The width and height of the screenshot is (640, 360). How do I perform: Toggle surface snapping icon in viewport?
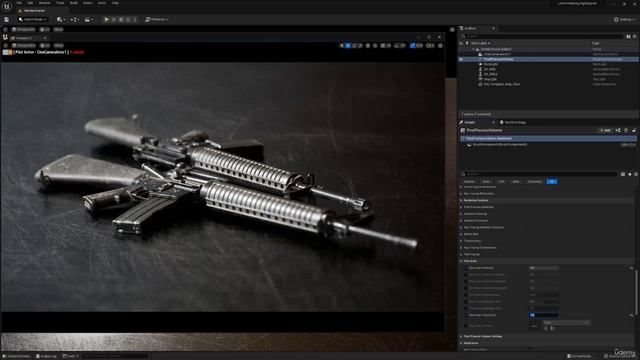click(x=375, y=46)
